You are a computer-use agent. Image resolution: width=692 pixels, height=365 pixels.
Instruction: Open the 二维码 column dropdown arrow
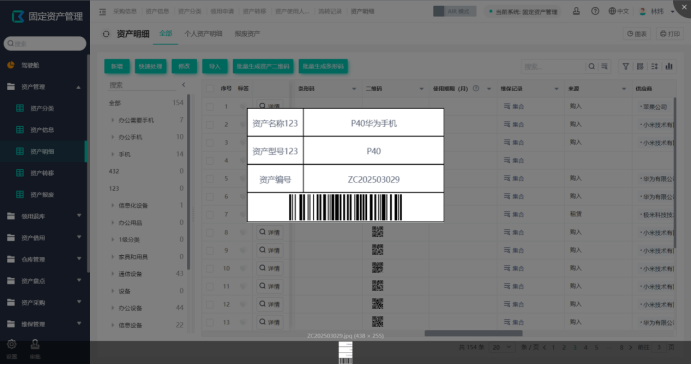(421, 89)
